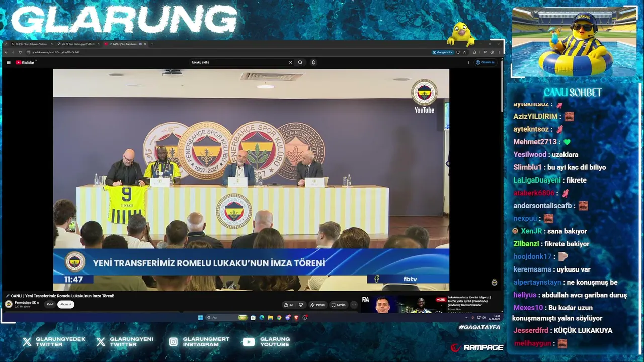Viewport: 644px width, 362px height.
Task: Click chat username 'LaLigaDuayeni'
Action: tap(537, 180)
